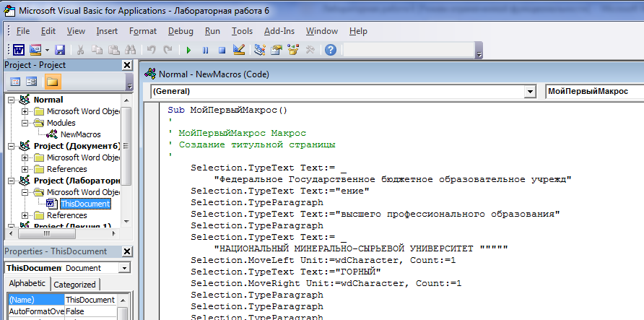644x320 pixels.
Task: Save the project with the floppy disk icon
Action: click(x=60, y=50)
